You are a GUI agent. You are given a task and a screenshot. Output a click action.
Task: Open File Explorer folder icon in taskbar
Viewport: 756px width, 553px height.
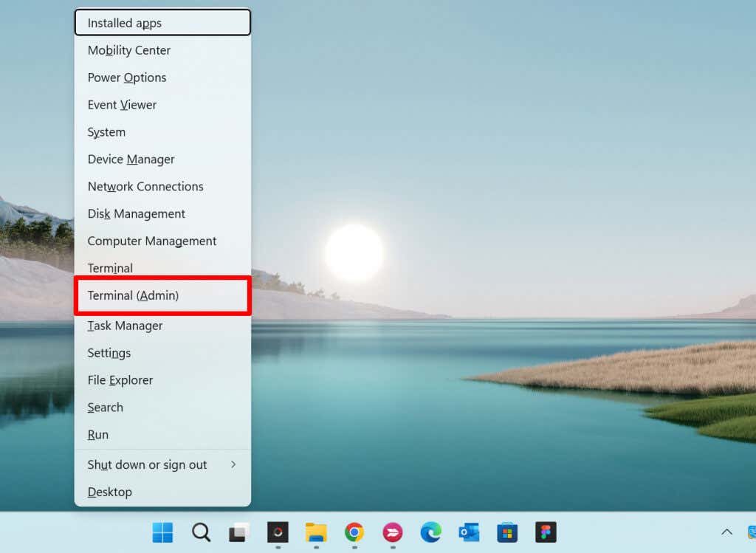[316, 532]
